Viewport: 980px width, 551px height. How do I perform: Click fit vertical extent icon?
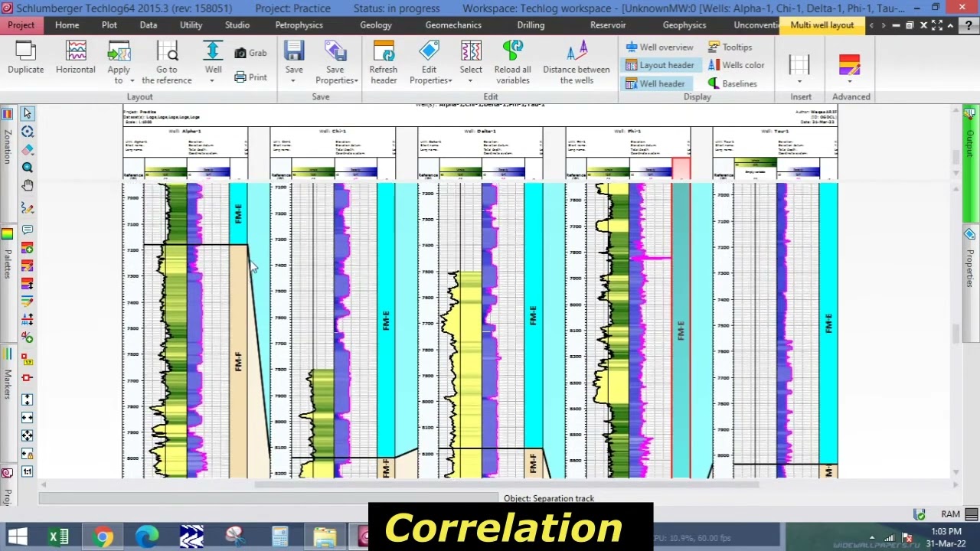[x=28, y=399]
